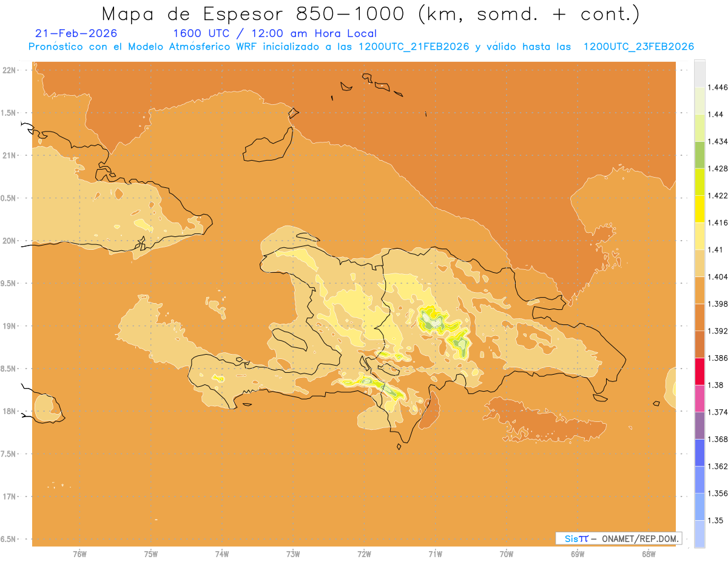
Task: Click the legend value '1.428'
Action: (718, 169)
